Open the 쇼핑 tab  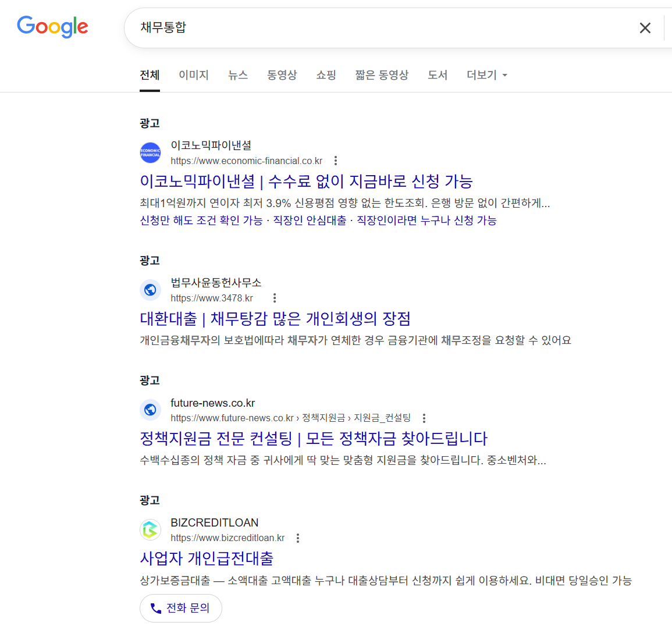[326, 75]
